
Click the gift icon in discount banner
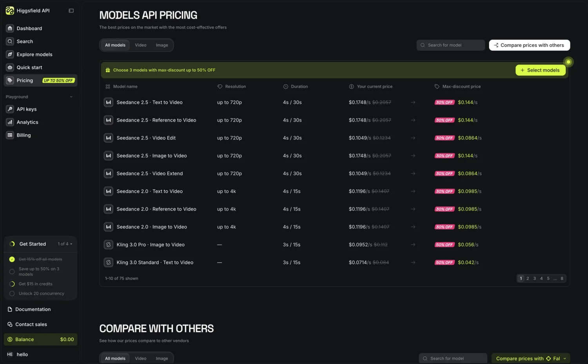(x=108, y=70)
